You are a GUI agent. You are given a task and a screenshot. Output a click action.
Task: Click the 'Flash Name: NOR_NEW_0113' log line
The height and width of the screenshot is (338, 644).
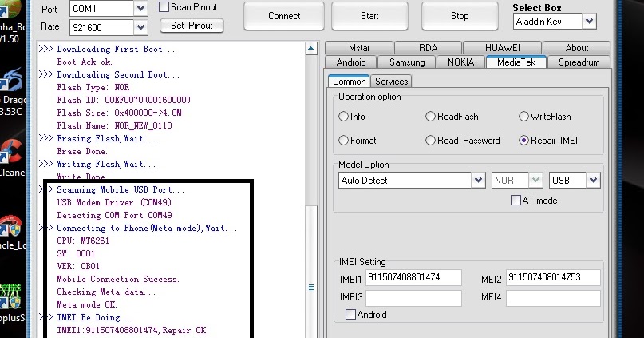tap(115, 125)
